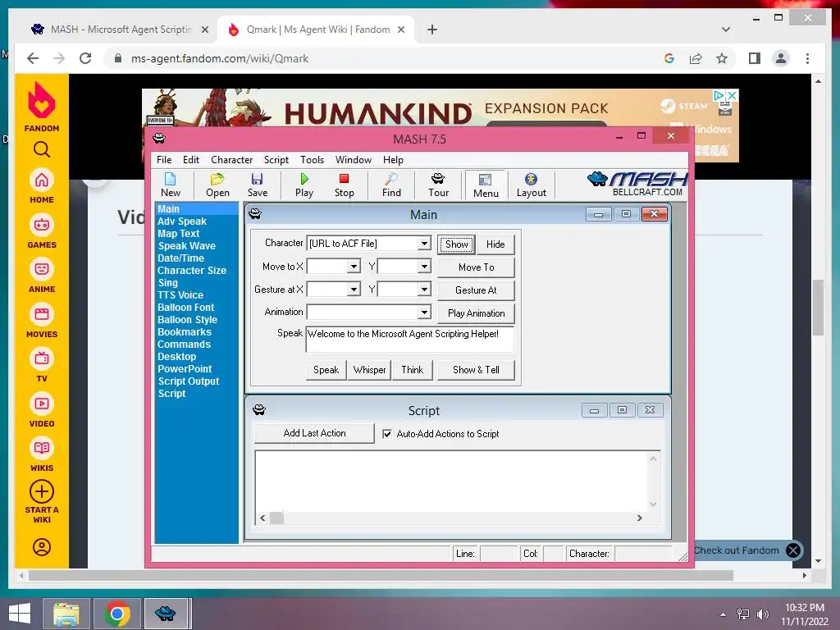Click the Play Animation button
The image size is (840, 630).
[477, 313]
